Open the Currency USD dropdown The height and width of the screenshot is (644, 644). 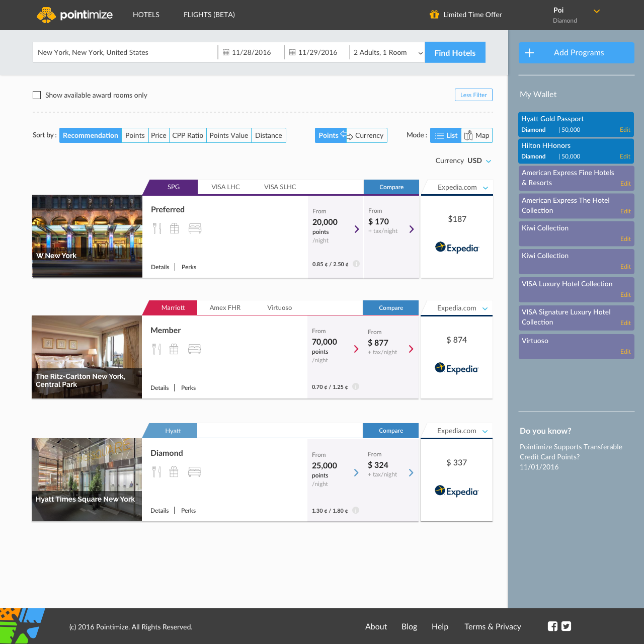(463, 160)
